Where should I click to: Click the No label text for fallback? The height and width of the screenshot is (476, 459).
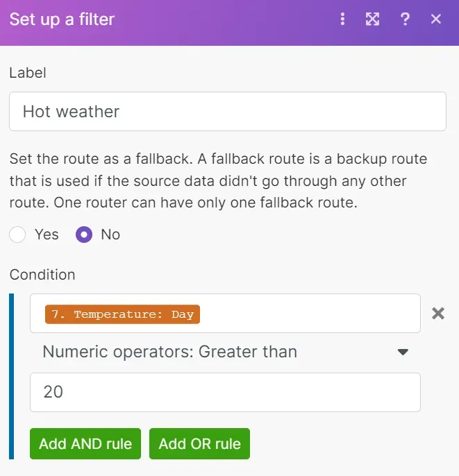coord(110,235)
